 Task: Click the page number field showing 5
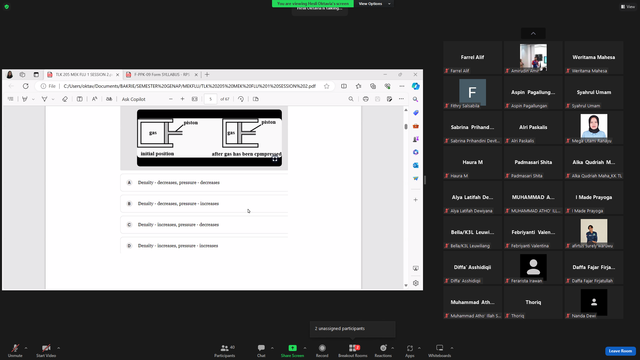pos(211,99)
